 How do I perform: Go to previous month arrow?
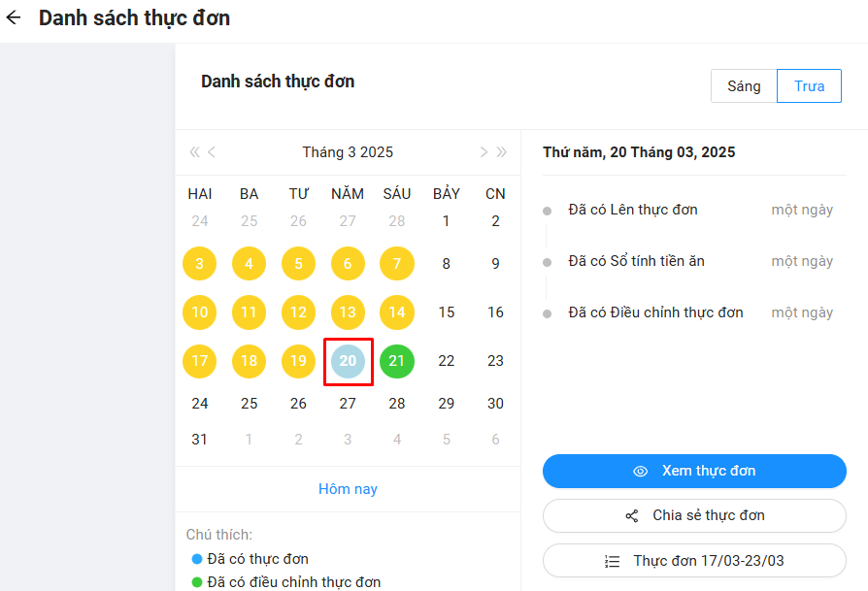point(212,152)
